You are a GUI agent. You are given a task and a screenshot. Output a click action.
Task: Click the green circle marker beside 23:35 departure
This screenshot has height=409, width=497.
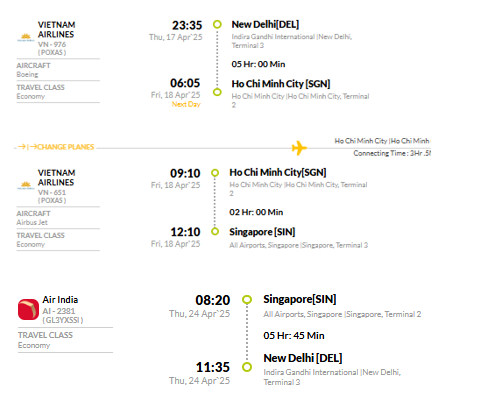217,24
